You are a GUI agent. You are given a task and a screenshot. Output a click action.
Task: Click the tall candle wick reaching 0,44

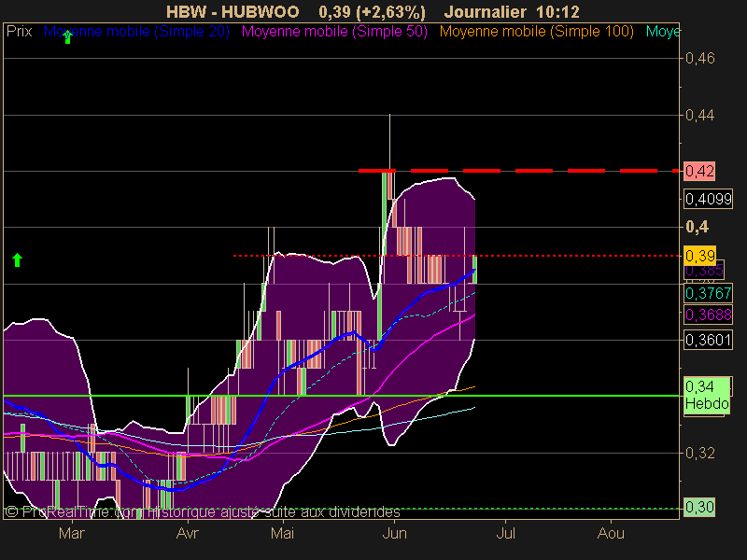(389, 142)
